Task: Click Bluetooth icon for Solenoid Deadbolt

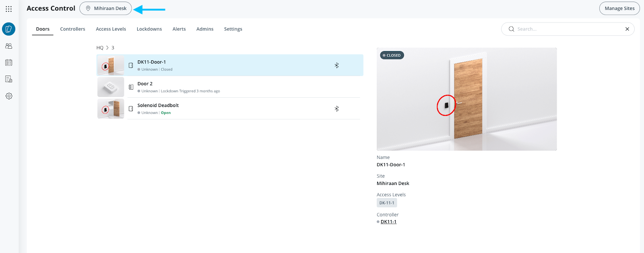Action: click(336, 109)
